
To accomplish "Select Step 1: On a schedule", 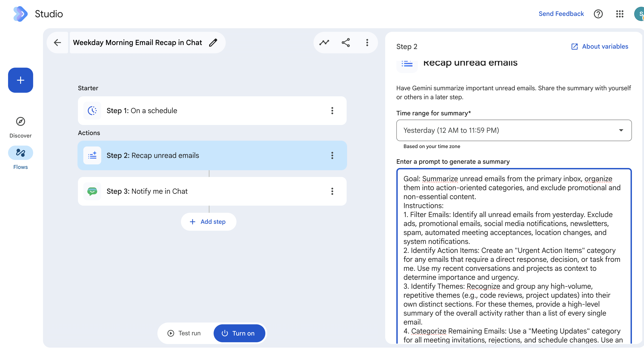I will 212,111.
